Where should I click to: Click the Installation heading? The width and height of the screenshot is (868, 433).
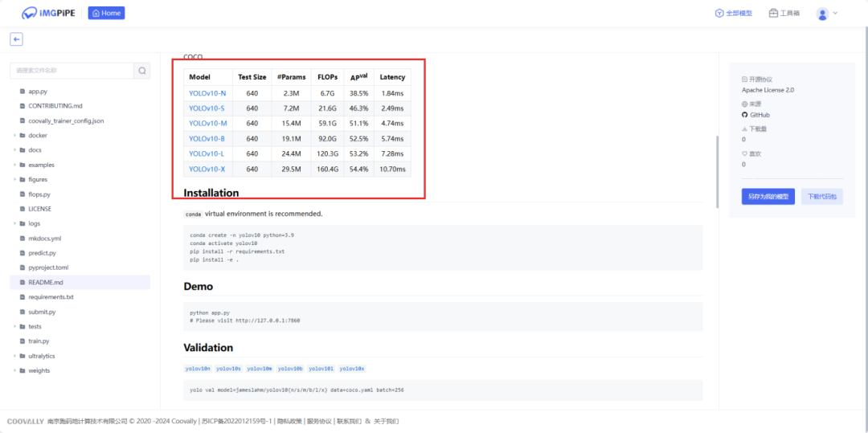coord(211,193)
